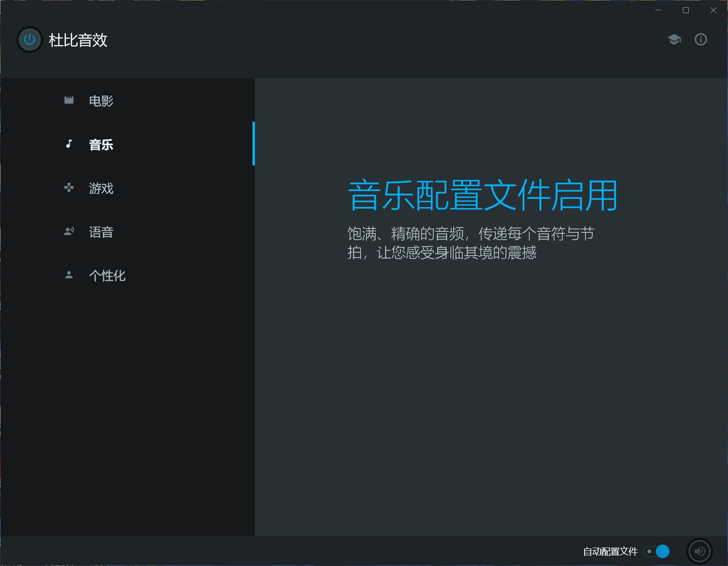
Task: Select the 个性化 profile label
Action: (x=107, y=275)
